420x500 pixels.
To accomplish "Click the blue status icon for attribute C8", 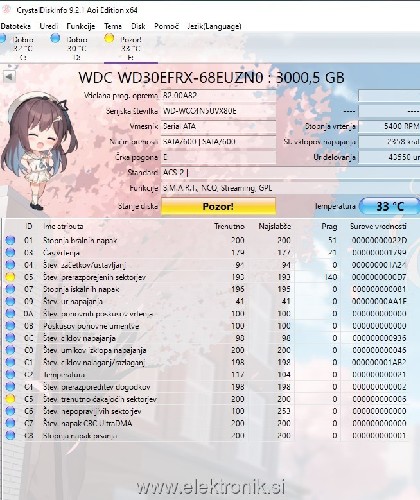I will 10,435.
